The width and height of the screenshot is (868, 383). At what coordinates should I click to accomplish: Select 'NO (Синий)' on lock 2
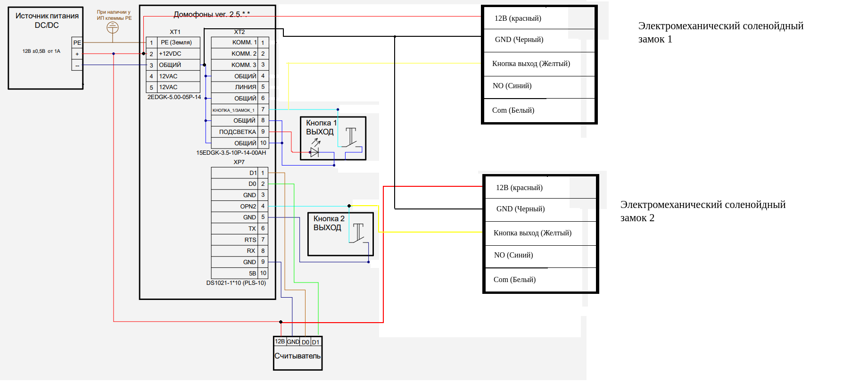513,255
